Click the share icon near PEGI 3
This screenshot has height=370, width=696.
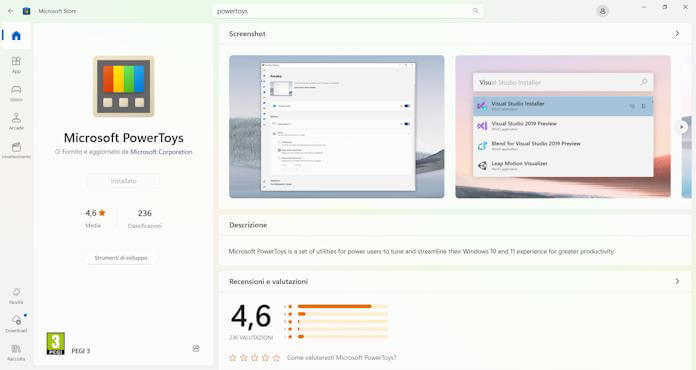pyautogui.click(x=196, y=349)
